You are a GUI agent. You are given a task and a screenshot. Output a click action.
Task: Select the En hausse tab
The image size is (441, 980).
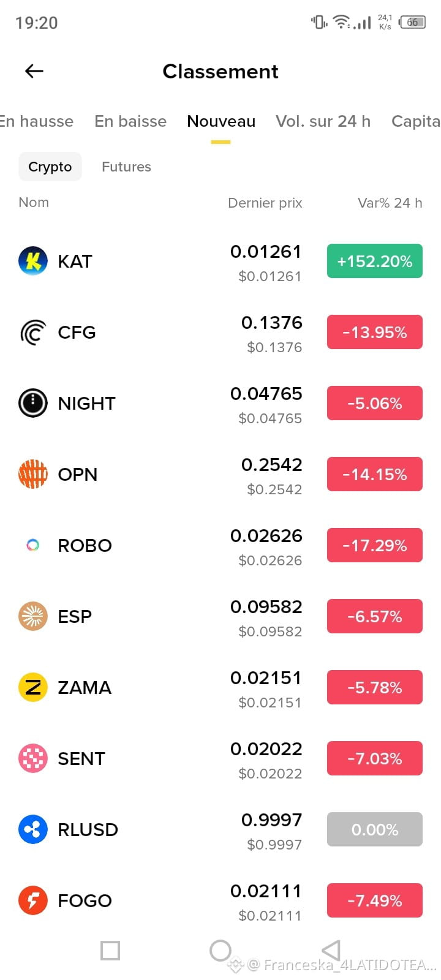click(x=37, y=121)
